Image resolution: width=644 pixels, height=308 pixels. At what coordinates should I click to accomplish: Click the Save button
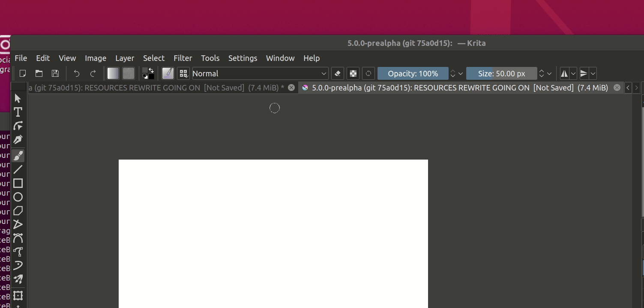point(55,73)
